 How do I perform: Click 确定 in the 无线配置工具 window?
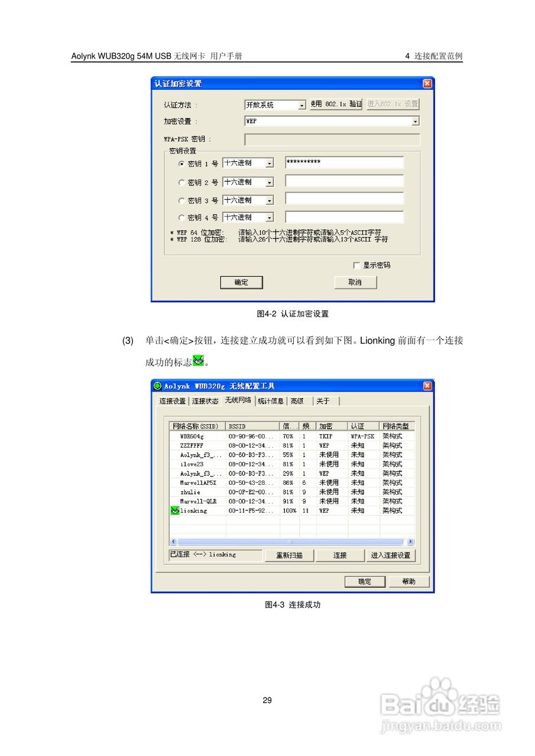[365, 582]
